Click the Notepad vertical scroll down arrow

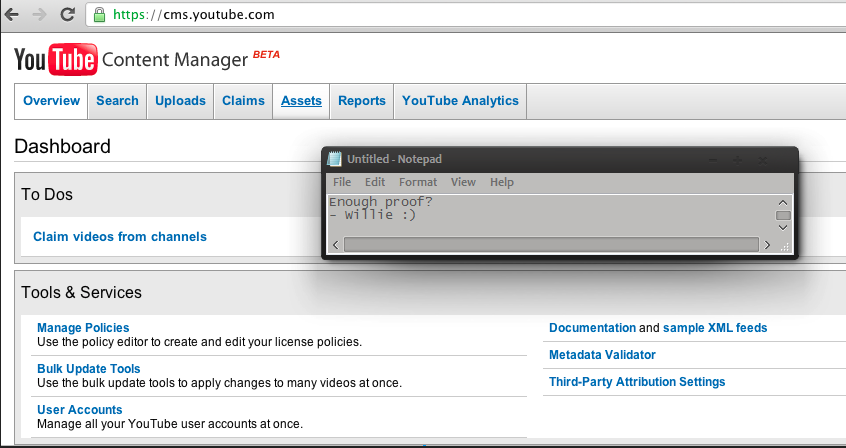click(x=783, y=228)
